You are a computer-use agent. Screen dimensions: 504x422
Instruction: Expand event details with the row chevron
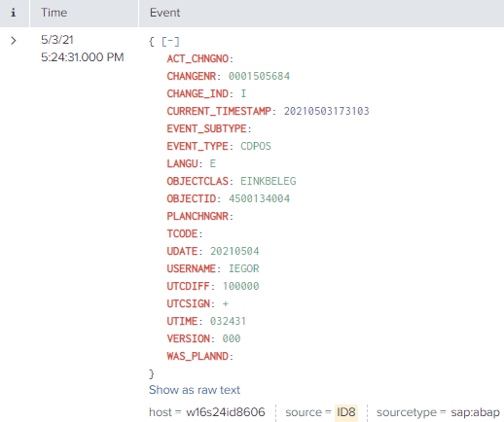point(14,41)
